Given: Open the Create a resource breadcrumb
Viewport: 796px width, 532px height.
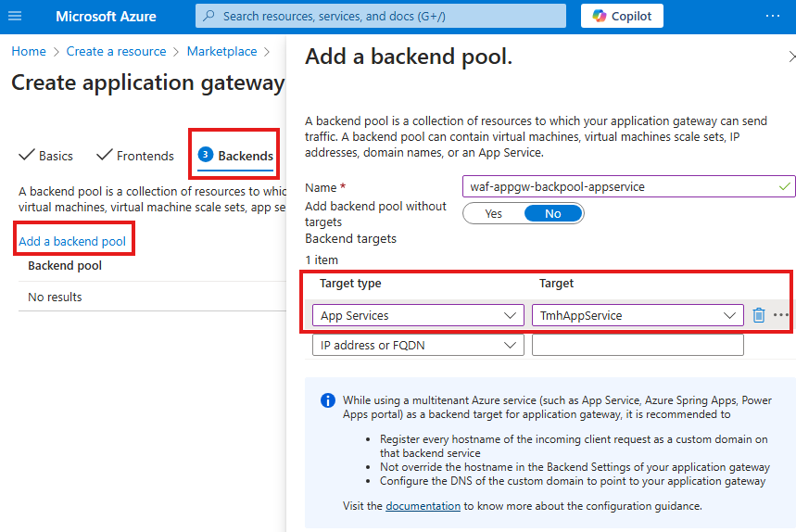Looking at the screenshot, I should pos(116,51).
